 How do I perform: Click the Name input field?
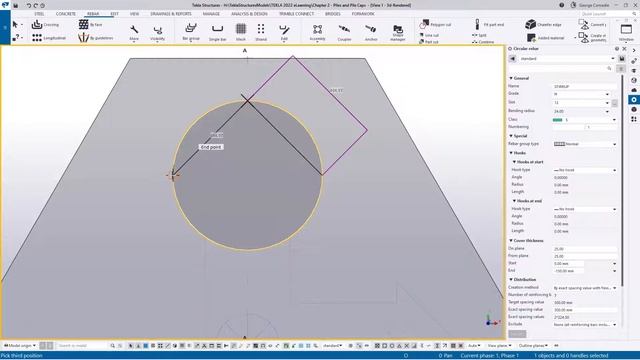(x=584, y=87)
